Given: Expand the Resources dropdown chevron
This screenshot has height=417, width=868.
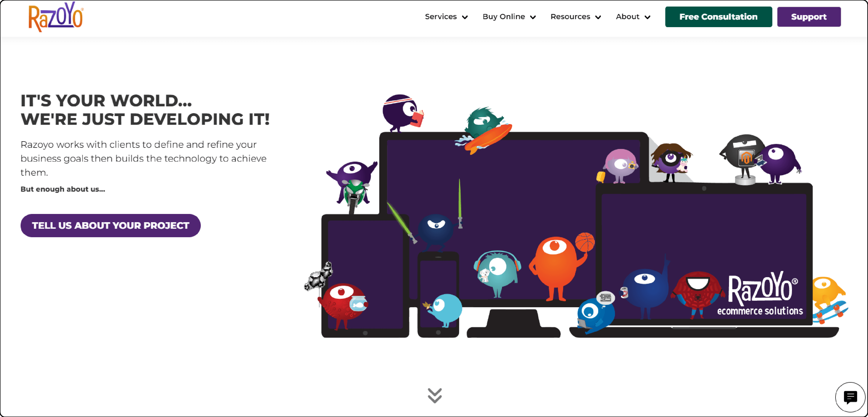Looking at the screenshot, I should coord(598,17).
